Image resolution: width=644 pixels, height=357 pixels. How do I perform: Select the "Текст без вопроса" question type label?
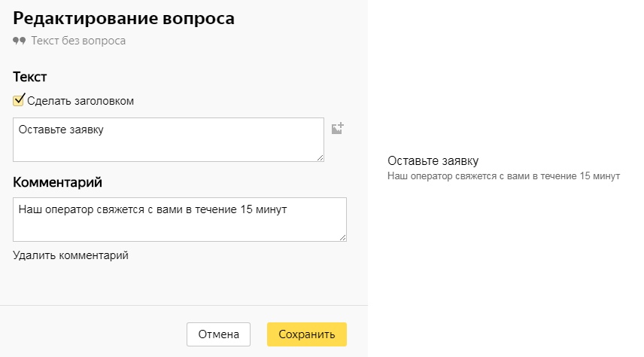click(78, 41)
